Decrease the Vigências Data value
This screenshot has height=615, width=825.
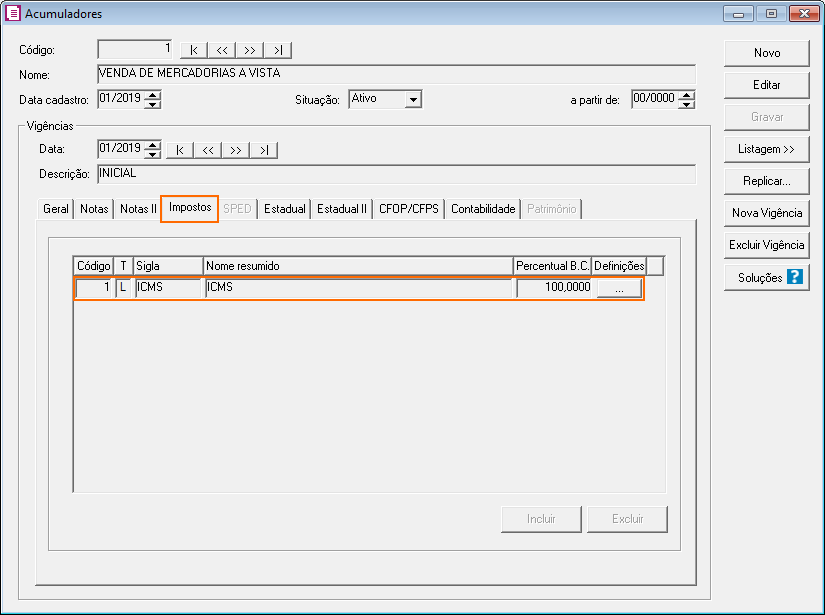coord(153,154)
